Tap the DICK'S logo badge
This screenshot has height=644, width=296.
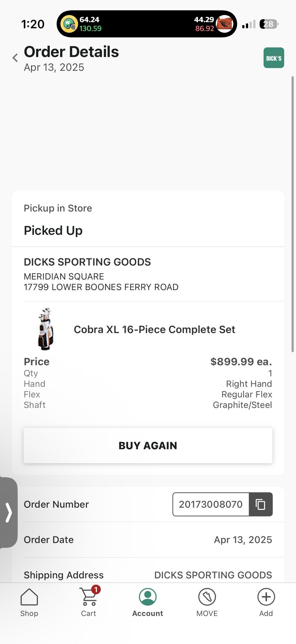click(x=274, y=58)
